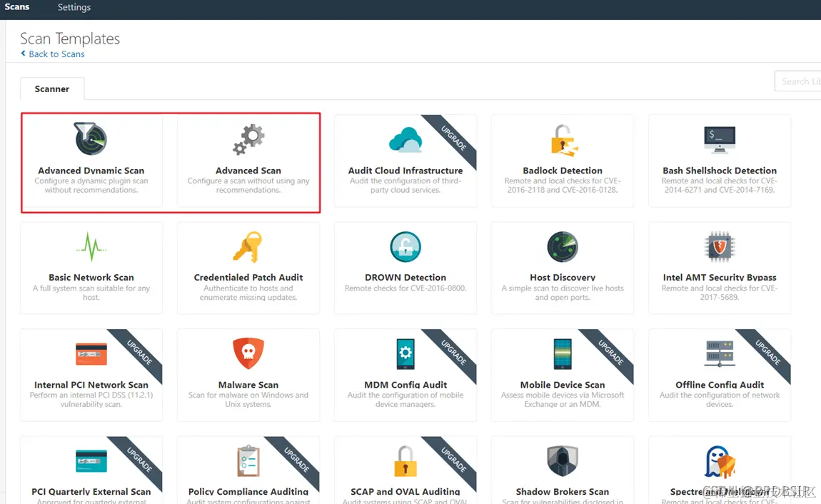Click the Advanced Scan gears icon
Image resolution: width=821 pixels, height=504 pixels.
(248, 140)
